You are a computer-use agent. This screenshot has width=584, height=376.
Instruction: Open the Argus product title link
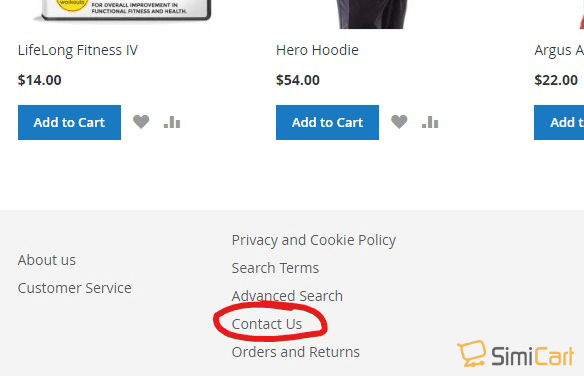[x=559, y=50]
